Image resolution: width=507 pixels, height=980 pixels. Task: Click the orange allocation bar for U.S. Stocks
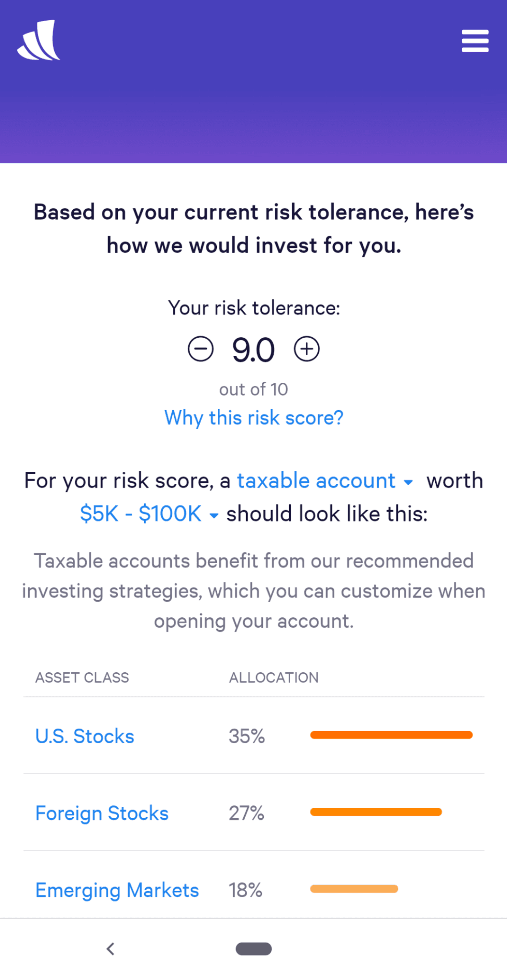point(391,735)
